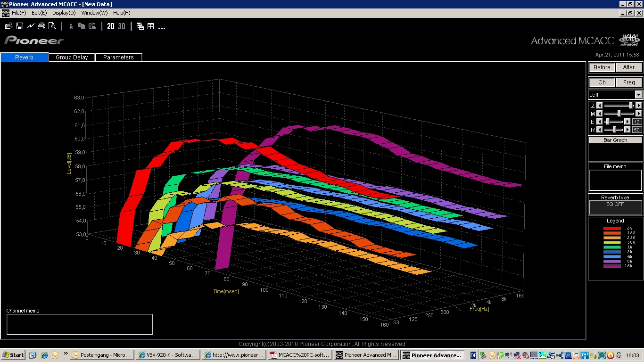
Task: Open the Parameters tab
Action: [118, 58]
